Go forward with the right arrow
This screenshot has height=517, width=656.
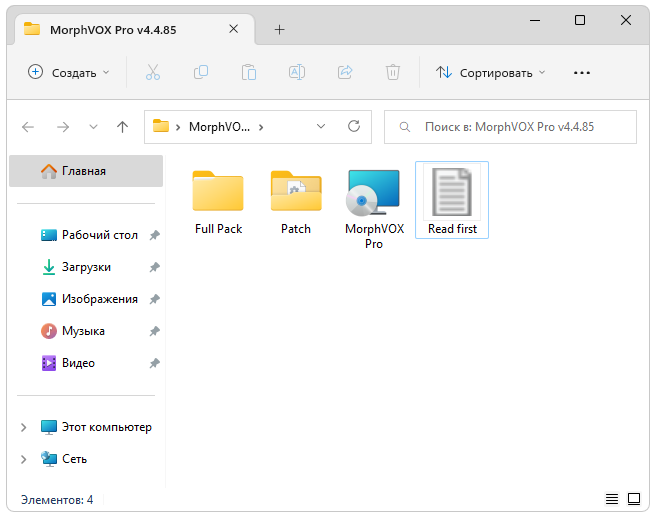click(x=63, y=127)
